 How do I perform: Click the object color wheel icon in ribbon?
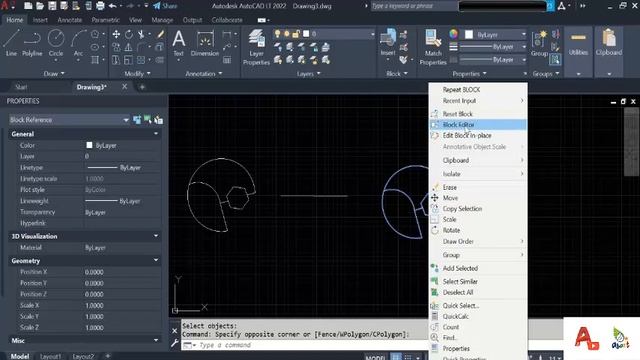pyautogui.click(x=453, y=34)
